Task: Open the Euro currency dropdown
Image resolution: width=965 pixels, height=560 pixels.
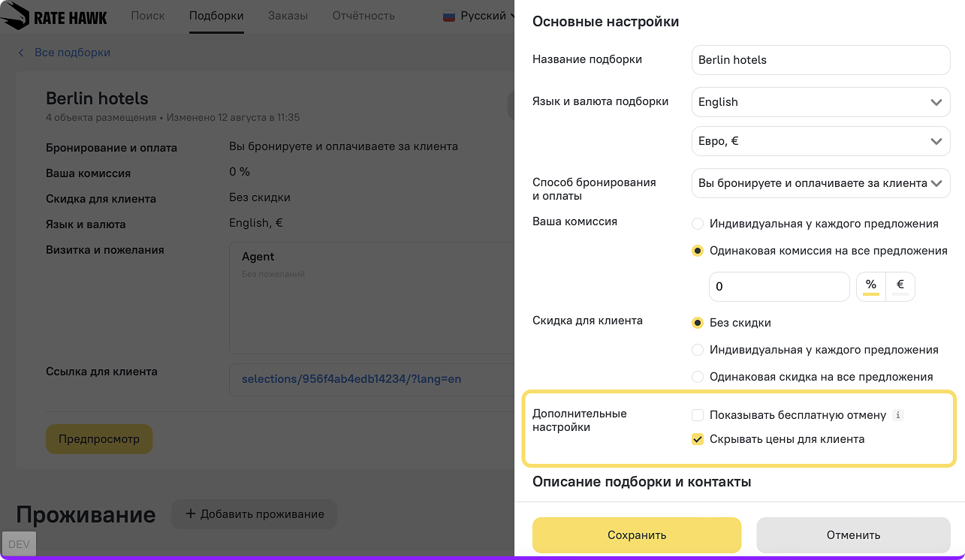Action: [x=820, y=141]
